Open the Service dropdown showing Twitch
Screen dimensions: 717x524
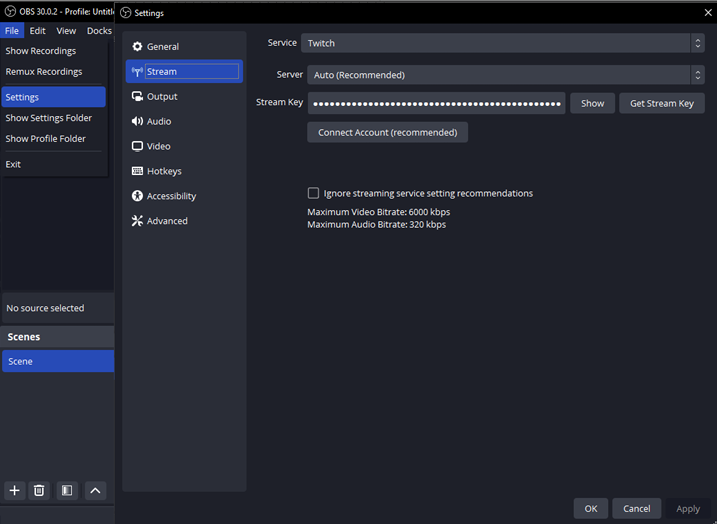[503, 43]
